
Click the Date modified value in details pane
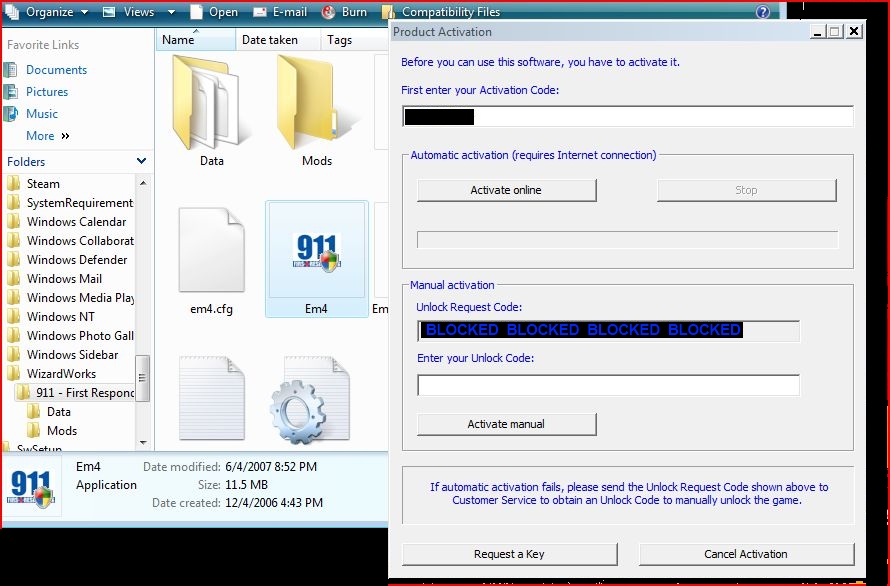271,467
